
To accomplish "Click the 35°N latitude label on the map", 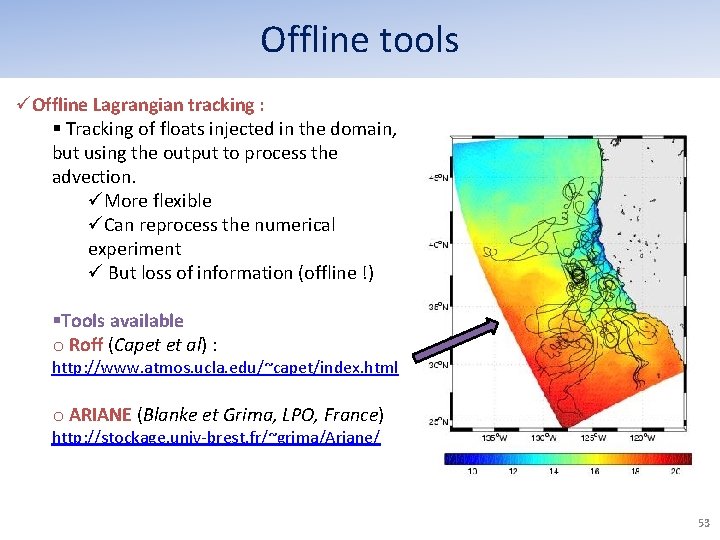I will click(x=439, y=306).
